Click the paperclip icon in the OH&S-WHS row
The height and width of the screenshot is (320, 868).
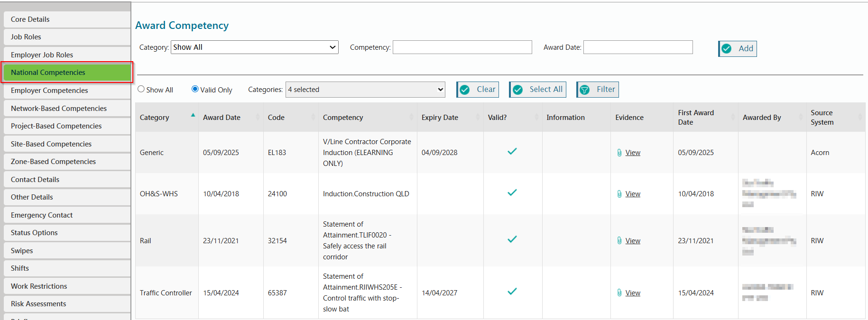coord(619,194)
